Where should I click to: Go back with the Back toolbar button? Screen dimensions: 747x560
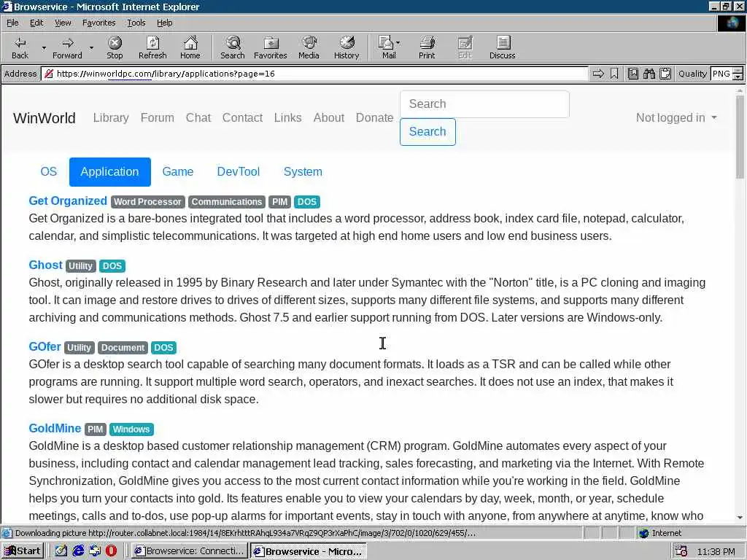20,47
